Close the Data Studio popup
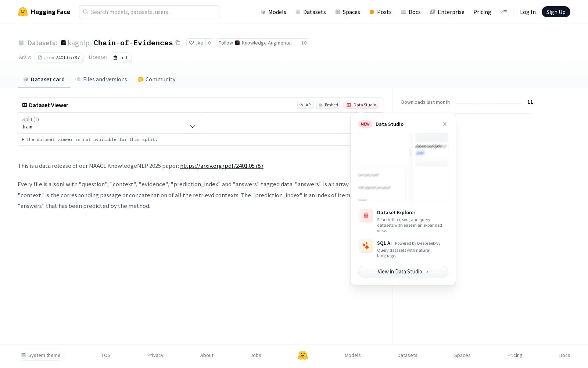 445,124
